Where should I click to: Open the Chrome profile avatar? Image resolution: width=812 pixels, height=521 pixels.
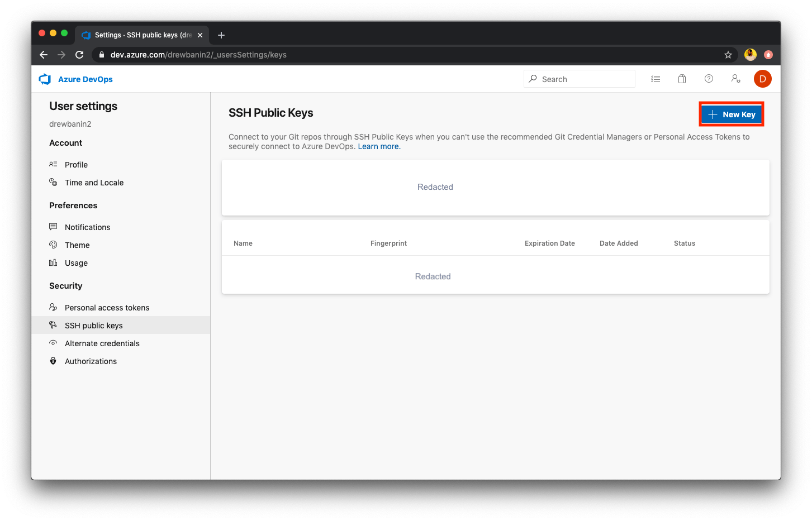750,55
